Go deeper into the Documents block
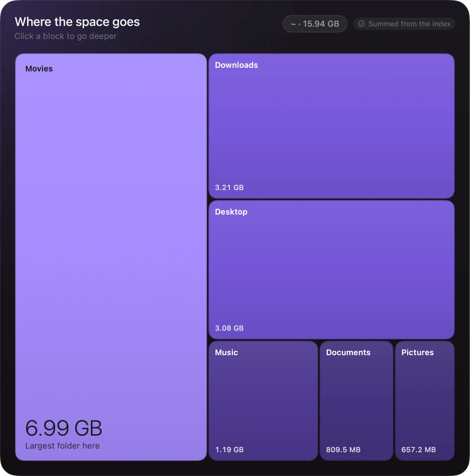 [356, 401]
